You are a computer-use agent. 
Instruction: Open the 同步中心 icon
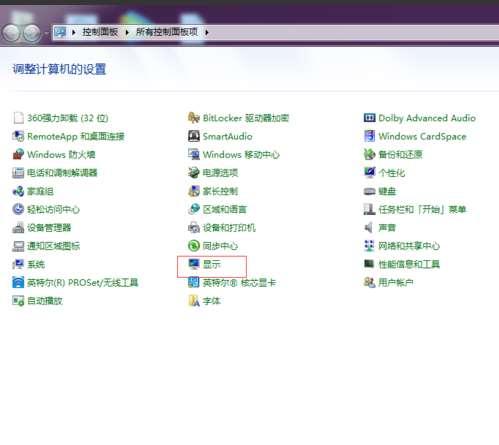[194, 246]
